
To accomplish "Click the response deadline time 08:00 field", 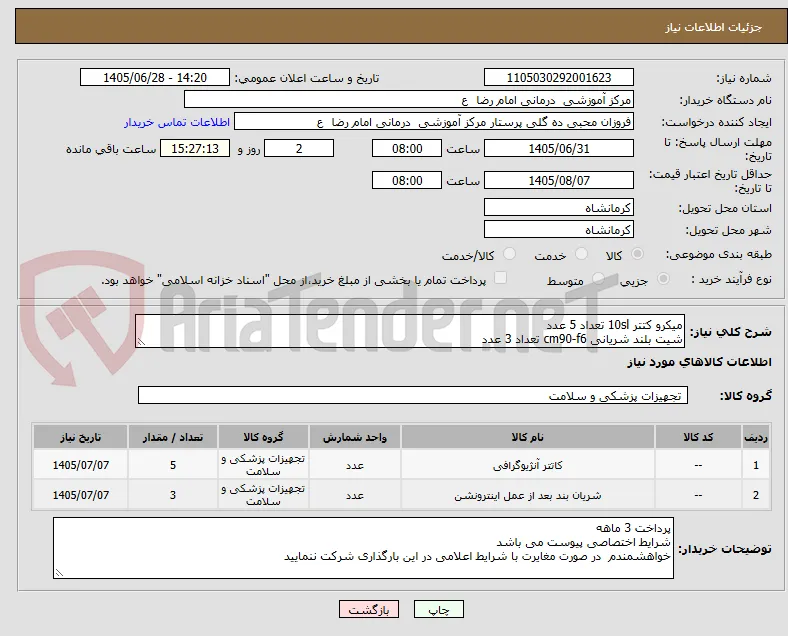I will [x=407, y=149].
